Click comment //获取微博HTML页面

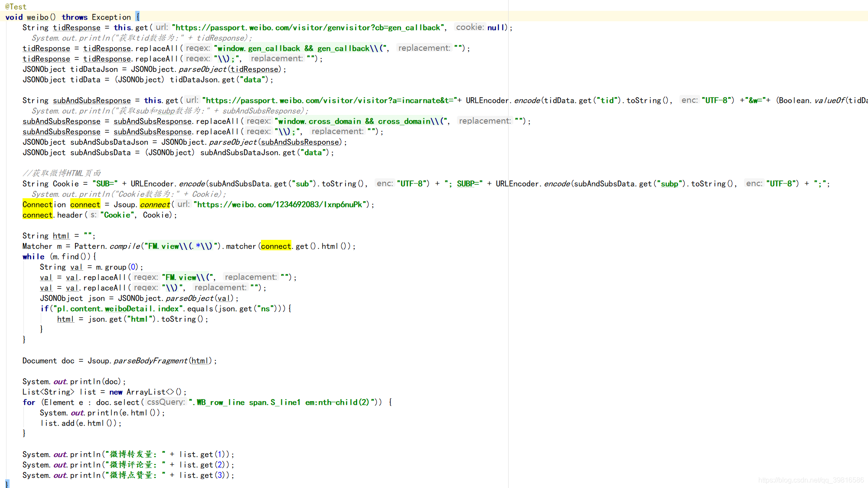62,173
